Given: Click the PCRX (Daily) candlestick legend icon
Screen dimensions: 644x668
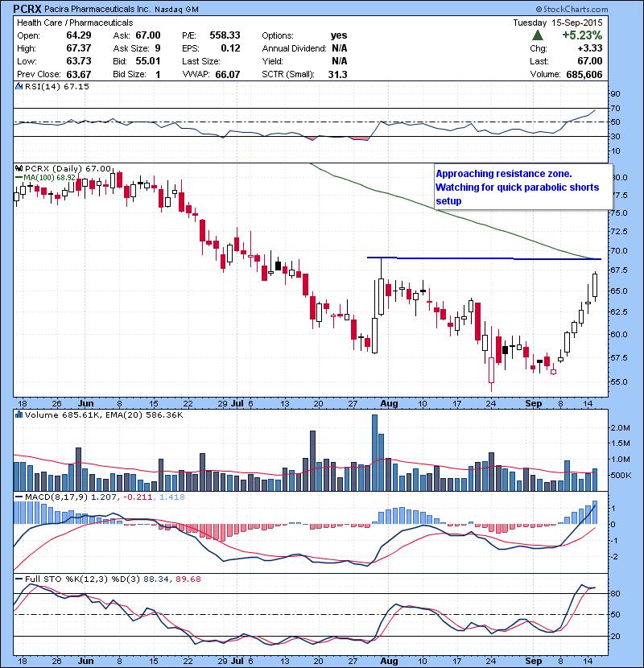Looking at the screenshot, I should 19,168.
